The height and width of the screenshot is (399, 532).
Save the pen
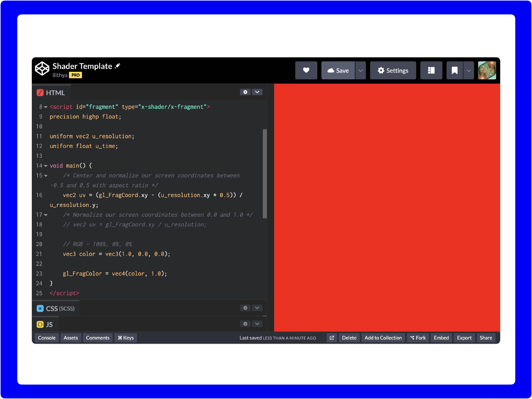[338, 70]
